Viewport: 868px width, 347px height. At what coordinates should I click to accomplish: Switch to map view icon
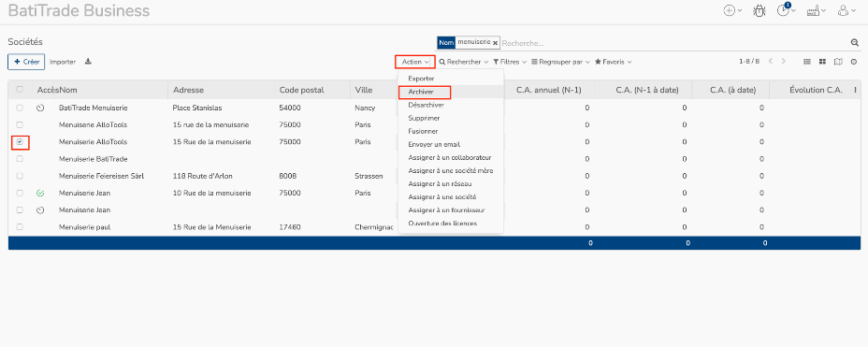pos(838,62)
